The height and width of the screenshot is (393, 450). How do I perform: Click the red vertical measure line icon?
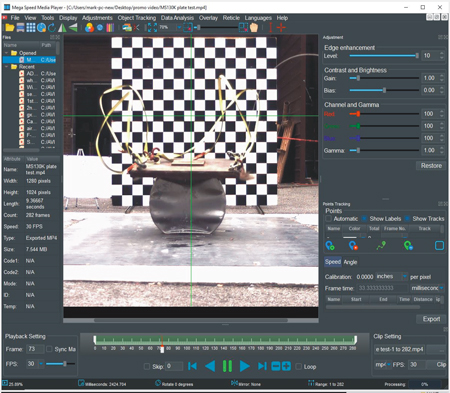click(270, 28)
